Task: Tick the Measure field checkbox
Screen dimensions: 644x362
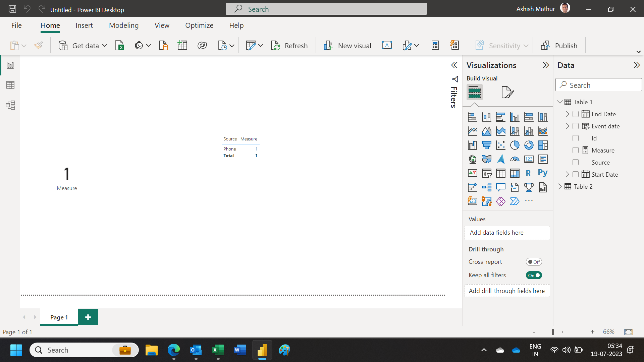Action: (576, 150)
